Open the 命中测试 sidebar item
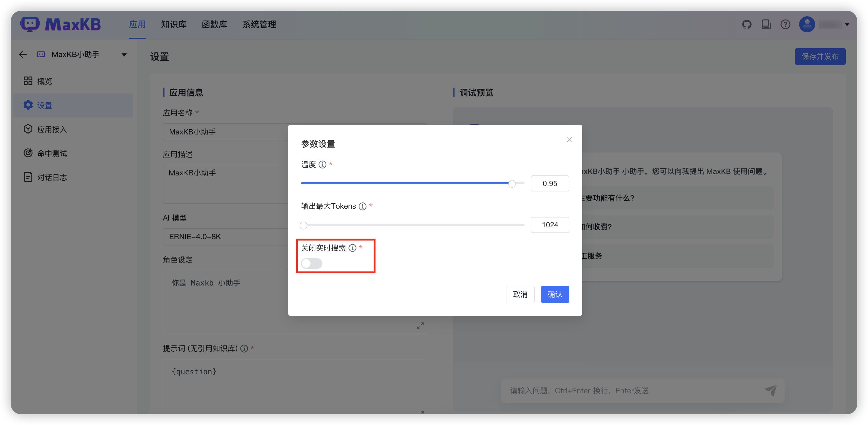The height and width of the screenshot is (425, 868). 73,153
